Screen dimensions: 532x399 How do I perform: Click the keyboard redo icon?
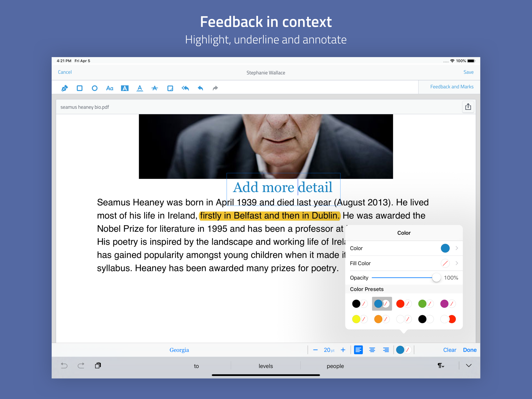pyautogui.click(x=81, y=365)
